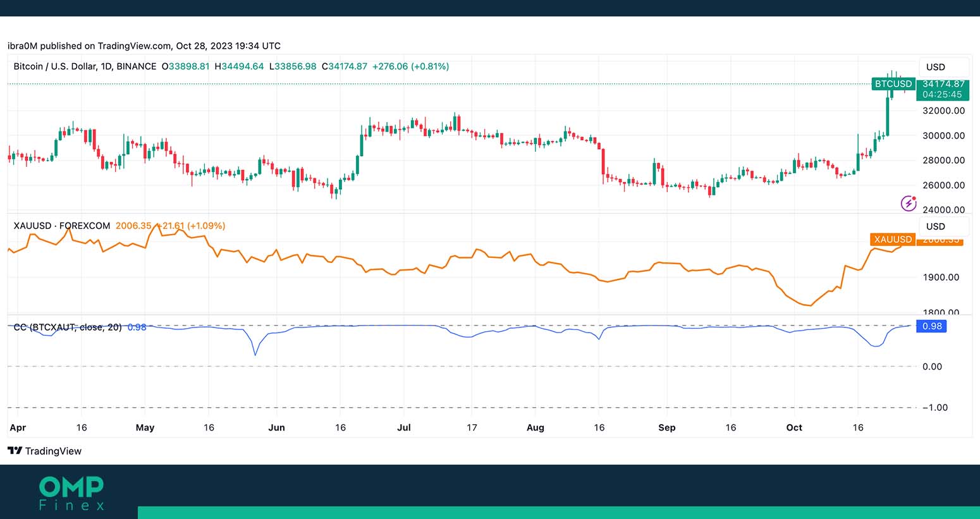Click the XAUUSD · FOREXCOM legend title
980x519 pixels.
point(62,226)
